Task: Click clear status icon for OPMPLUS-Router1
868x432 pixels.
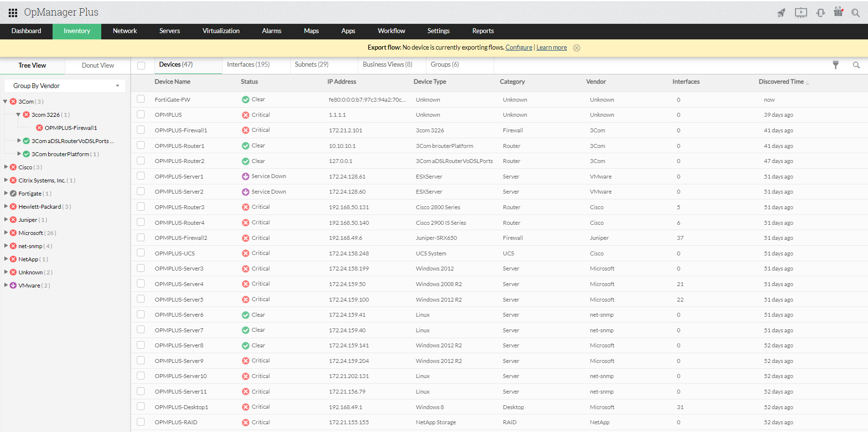Action: [x=246, y=145]
